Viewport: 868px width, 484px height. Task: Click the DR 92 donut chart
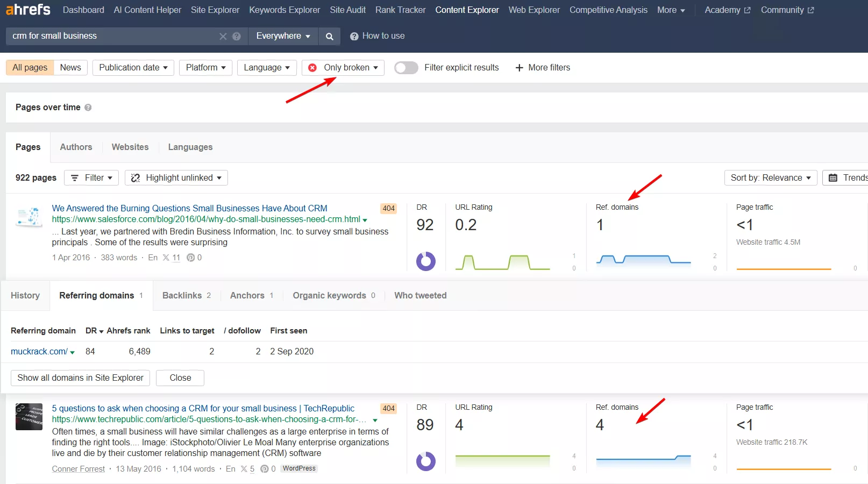coord(425,261)
